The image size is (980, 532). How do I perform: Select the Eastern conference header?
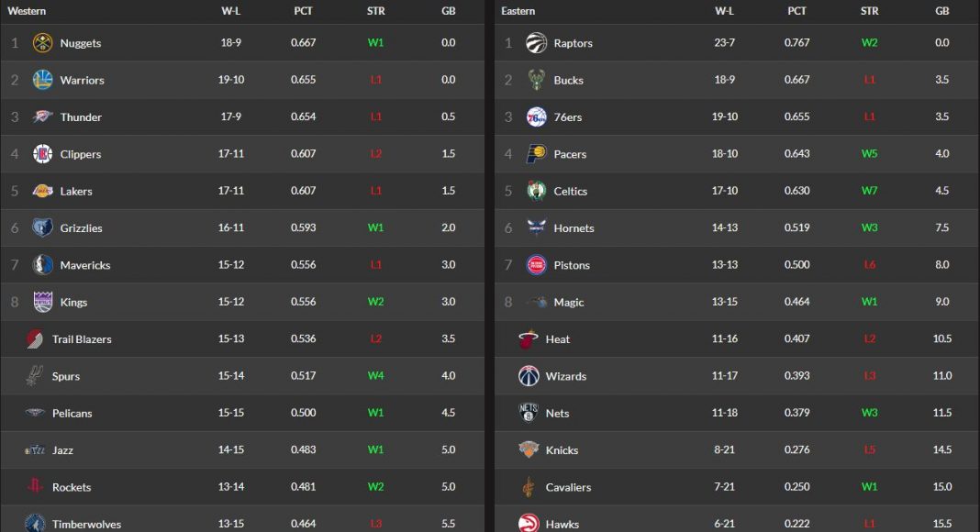518,11
